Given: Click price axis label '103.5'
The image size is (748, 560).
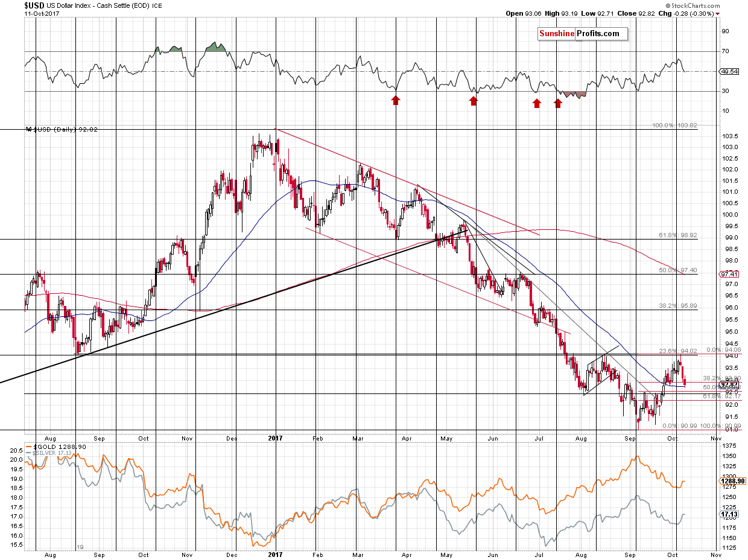Looking at the screenshot, I should pyautogui.click(x=730, y=135).
